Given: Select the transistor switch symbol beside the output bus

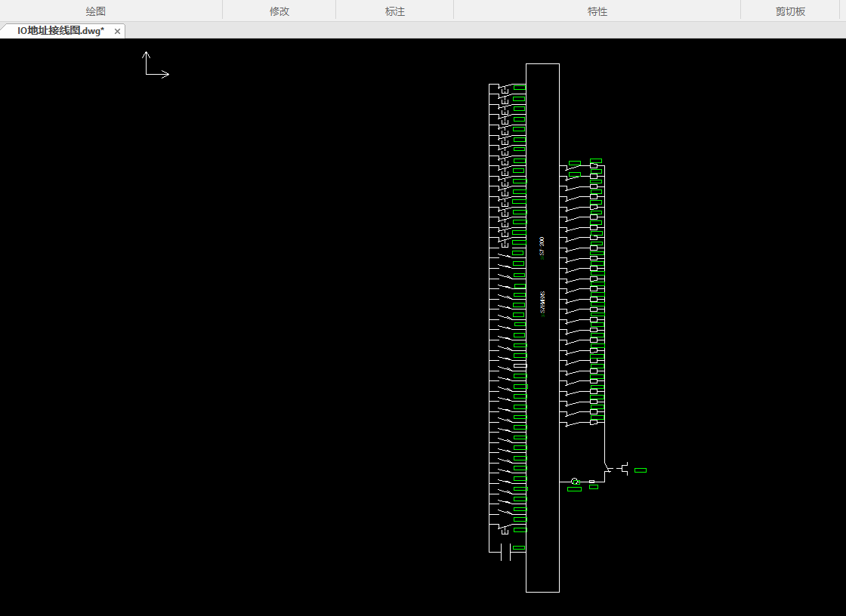Looking at the screenshot, I should pos(616,468).
